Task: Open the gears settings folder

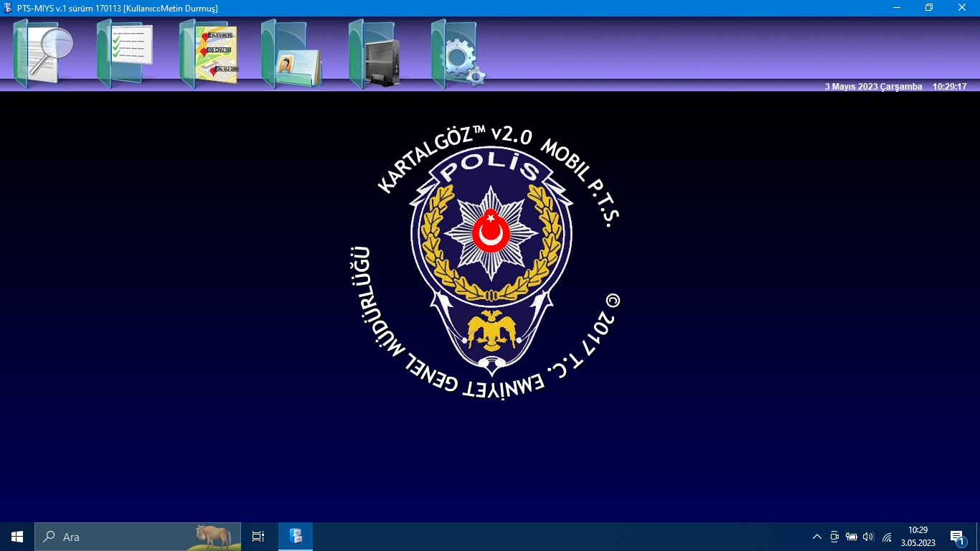Action: pyautogui.click(x=458, y=53)
